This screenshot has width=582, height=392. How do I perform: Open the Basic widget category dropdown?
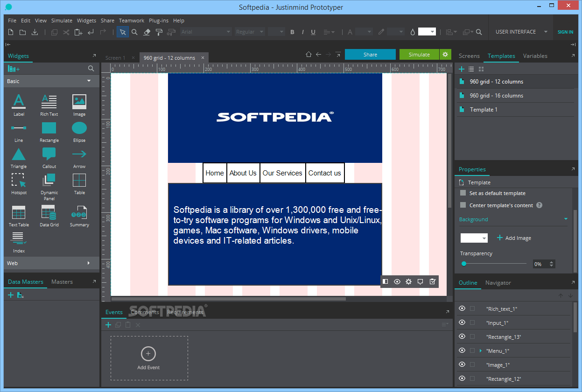(51, 81)
